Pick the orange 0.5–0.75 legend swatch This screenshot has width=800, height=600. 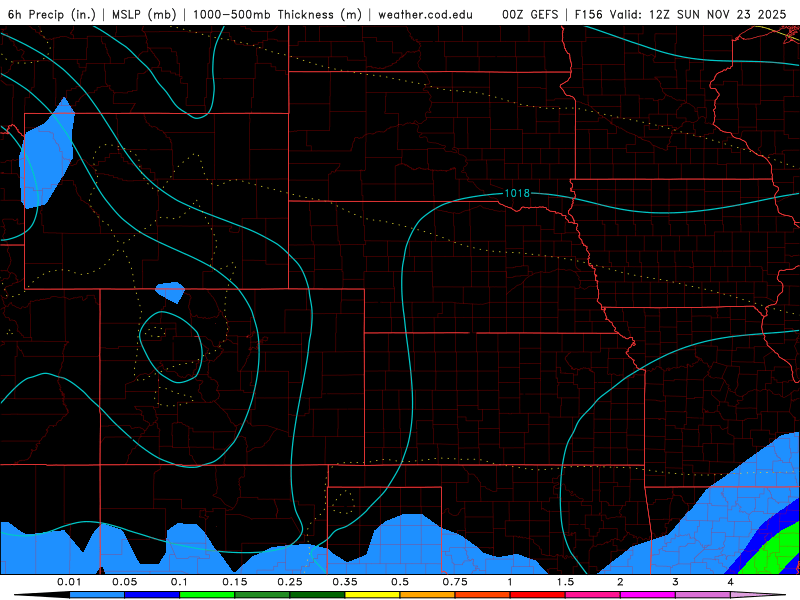(428, 595)
